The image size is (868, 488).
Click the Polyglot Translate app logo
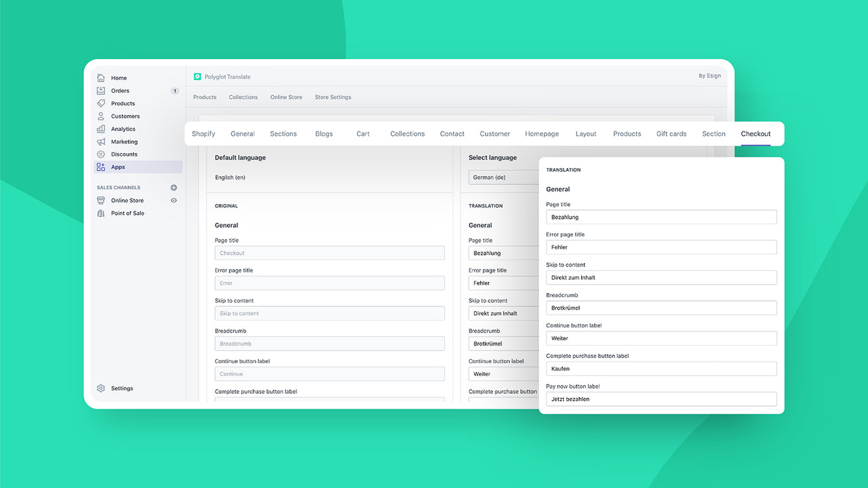197,77
